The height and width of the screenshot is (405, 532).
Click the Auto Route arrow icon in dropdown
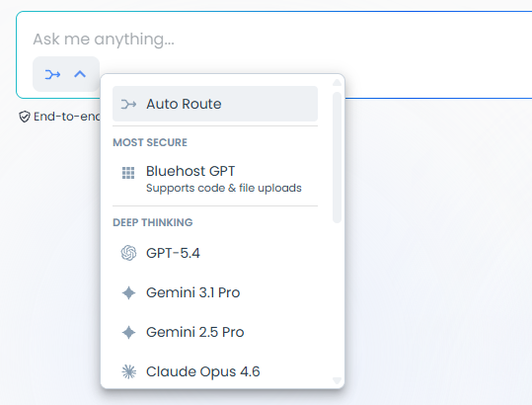128,105
